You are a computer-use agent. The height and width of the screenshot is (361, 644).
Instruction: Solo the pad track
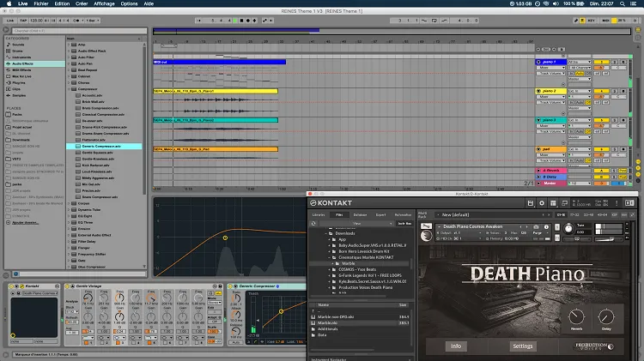615,149
